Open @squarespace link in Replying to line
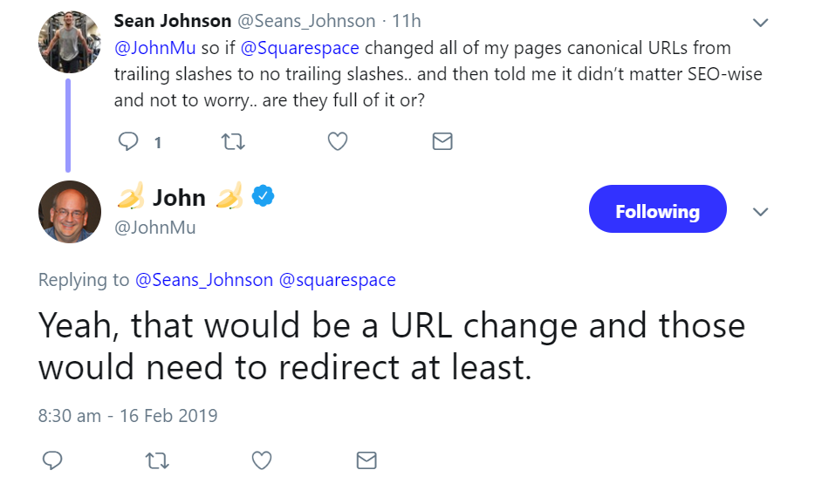Screen dimensions: 815x504 tap(337, 280)
